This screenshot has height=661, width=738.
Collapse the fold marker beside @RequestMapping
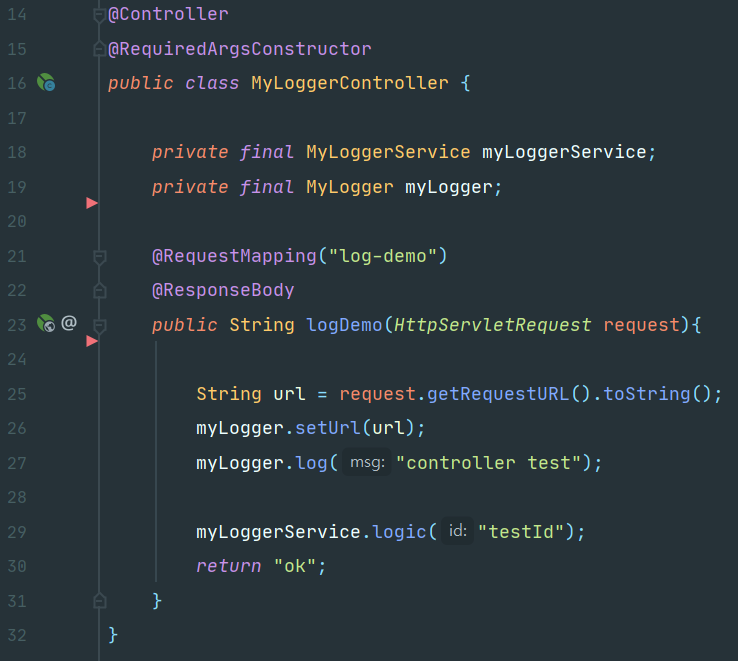99,257
